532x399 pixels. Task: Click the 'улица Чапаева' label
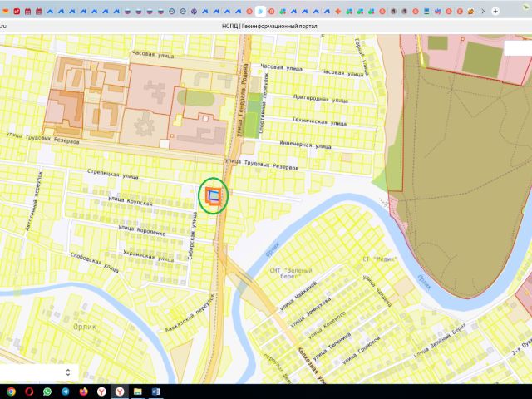[x=377, y=291]
